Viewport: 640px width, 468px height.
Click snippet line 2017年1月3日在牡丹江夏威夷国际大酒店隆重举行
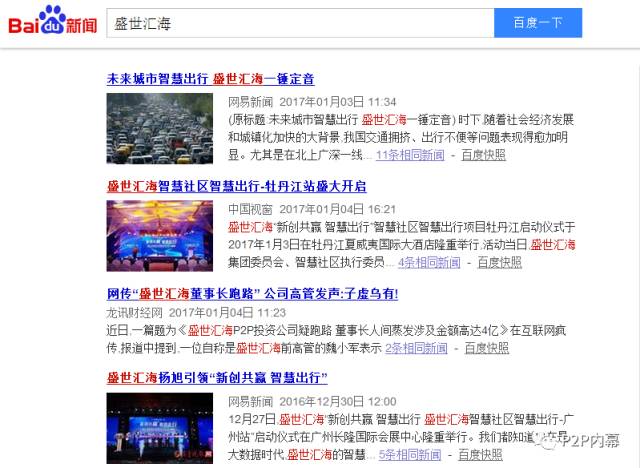click(x=402, y=244)
